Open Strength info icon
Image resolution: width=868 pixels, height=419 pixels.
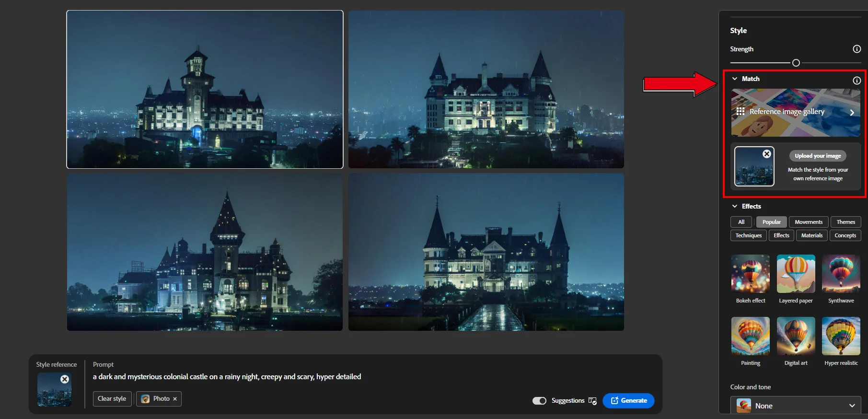tap(857, 49)
